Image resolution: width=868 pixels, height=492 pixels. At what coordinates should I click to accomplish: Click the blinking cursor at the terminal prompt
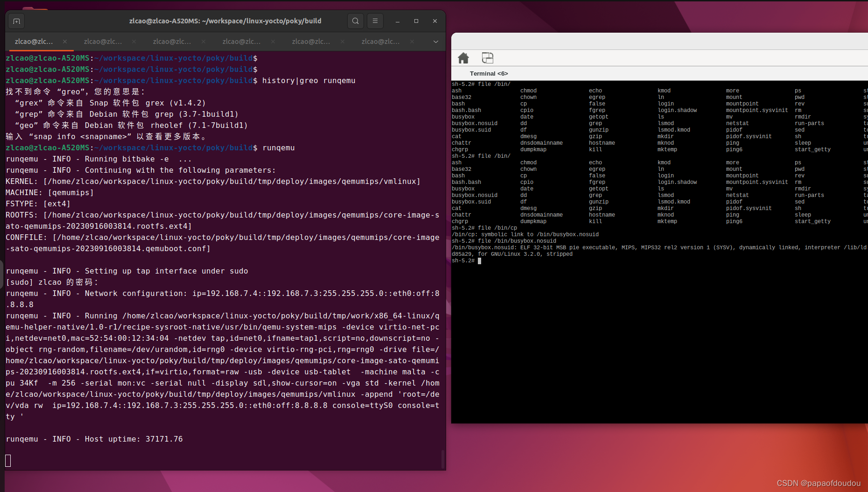[479, 260]
